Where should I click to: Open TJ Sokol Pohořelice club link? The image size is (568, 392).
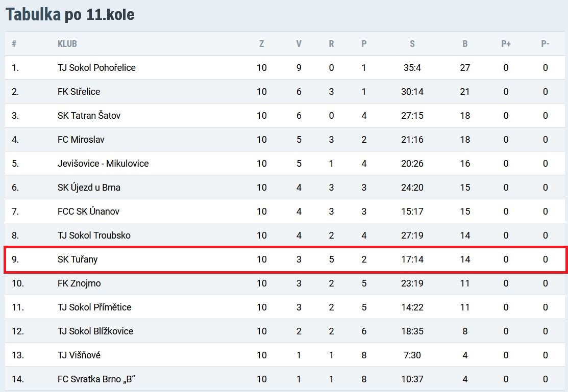(x=96, y=68)
